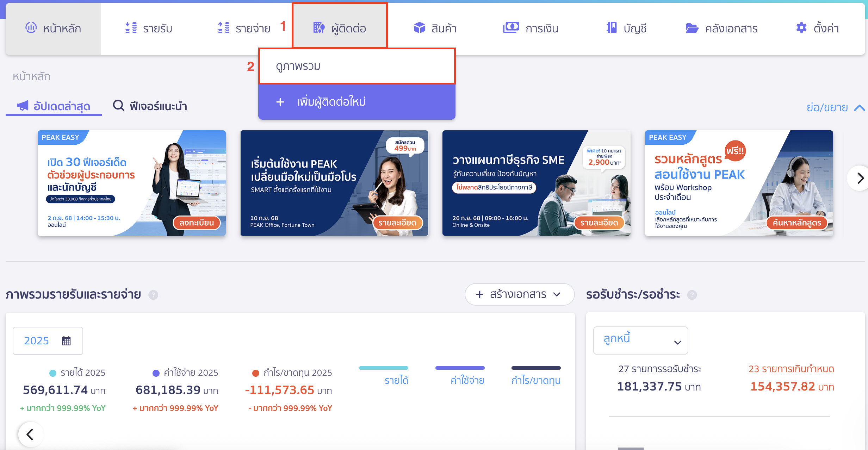Click the back arrow on the chart

[x=31, y=435]
